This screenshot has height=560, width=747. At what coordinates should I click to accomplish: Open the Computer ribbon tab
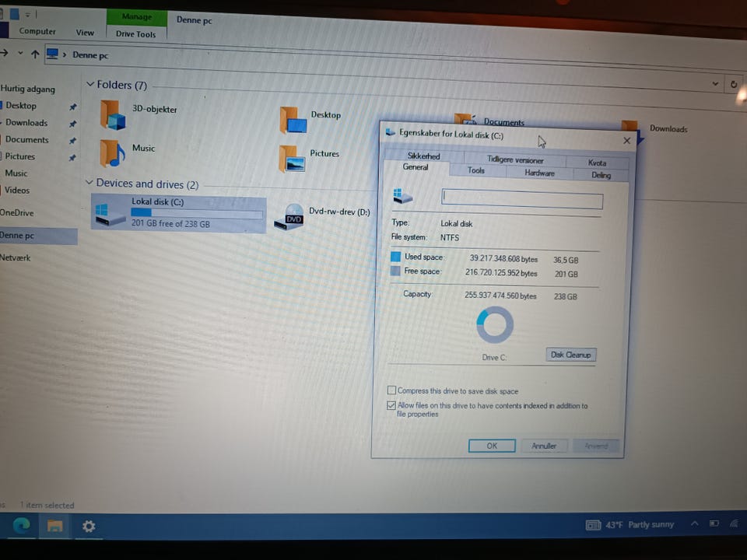click(x=37, y=31)
